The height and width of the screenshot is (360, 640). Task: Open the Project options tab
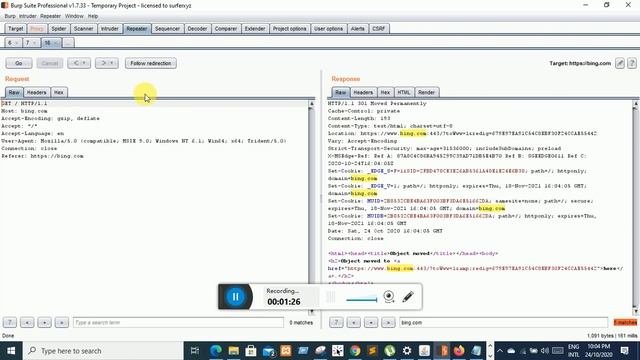click(x=289, y=29)
